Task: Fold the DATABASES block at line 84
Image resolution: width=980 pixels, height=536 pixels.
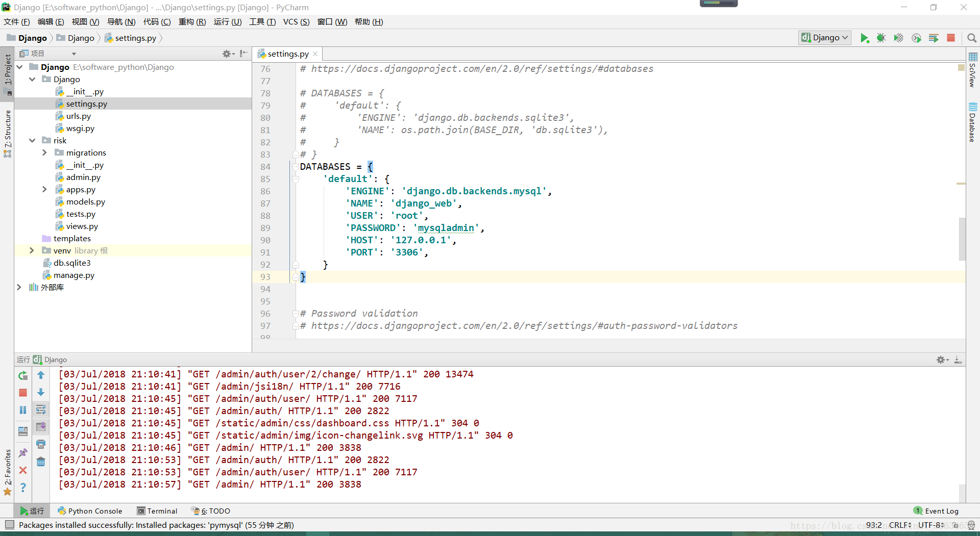Action: pos(296,167)
